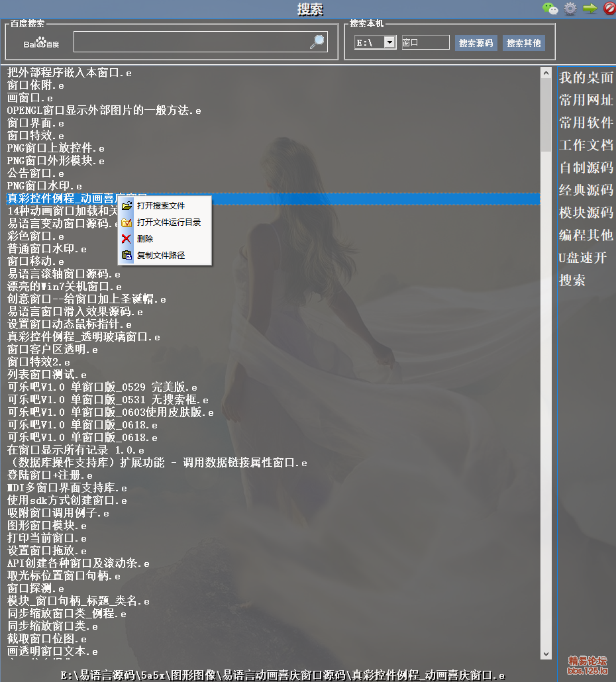Open U盘速开 in the sidebar
This screenshot has width=616, height=682.
click(x=582, y=258)
